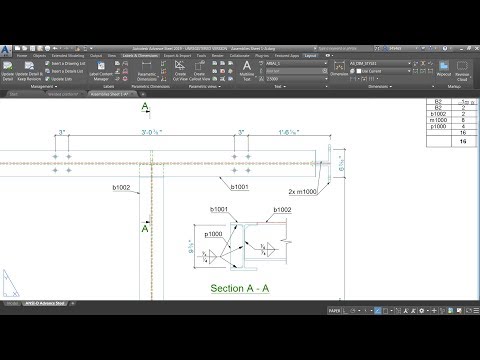Click the Save icon in quick access toolbar

click(x=32, y=48)
